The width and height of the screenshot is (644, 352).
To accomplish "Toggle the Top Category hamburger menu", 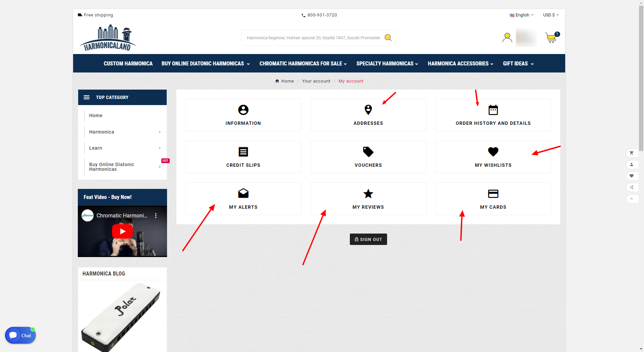I will pyautogui.click(x=87, y=97).
